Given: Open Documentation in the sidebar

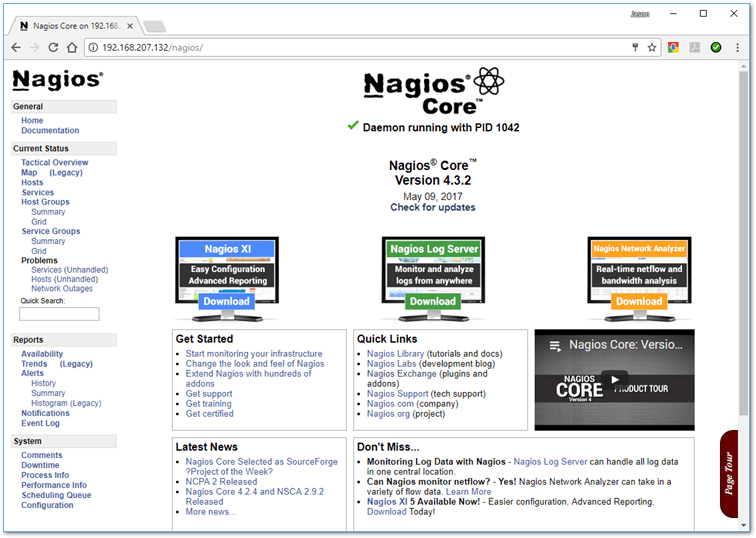Looking at the screenshot, I should click(x=50, y=130).
